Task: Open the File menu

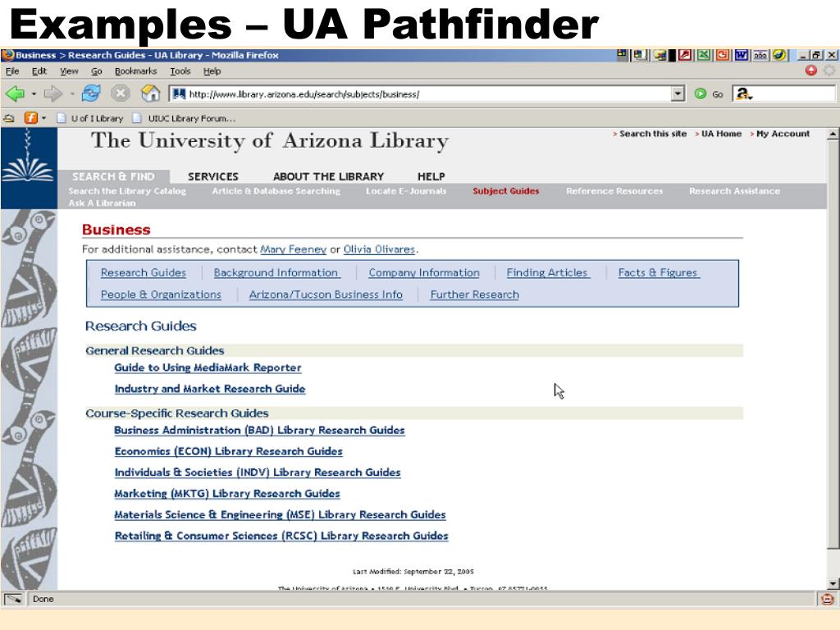Action: click(x=12, y=71)
